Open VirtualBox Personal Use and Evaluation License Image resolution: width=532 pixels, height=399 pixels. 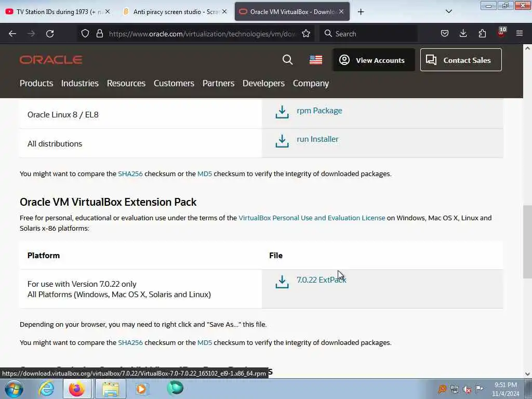point(312,218)
